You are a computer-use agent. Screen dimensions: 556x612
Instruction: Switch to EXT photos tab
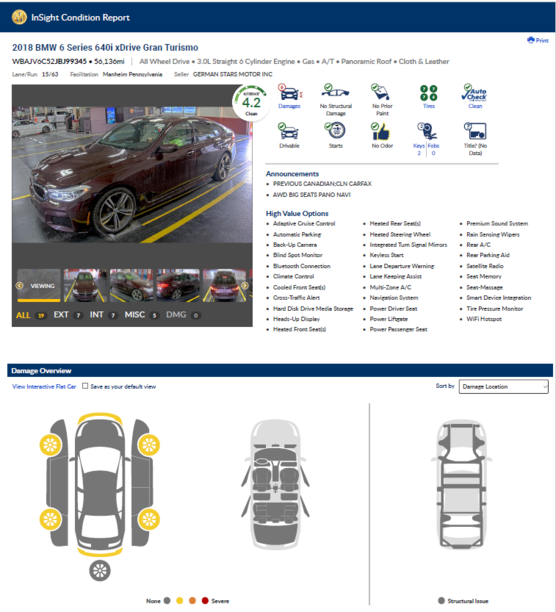[68, 315]
